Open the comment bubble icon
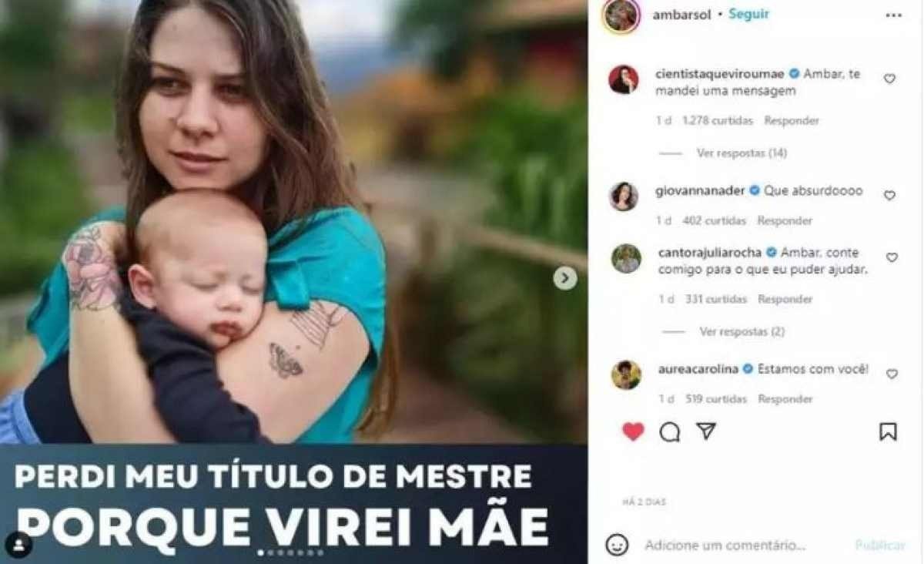The width and height of the screenshot is (924, 564). coord(670,432)
